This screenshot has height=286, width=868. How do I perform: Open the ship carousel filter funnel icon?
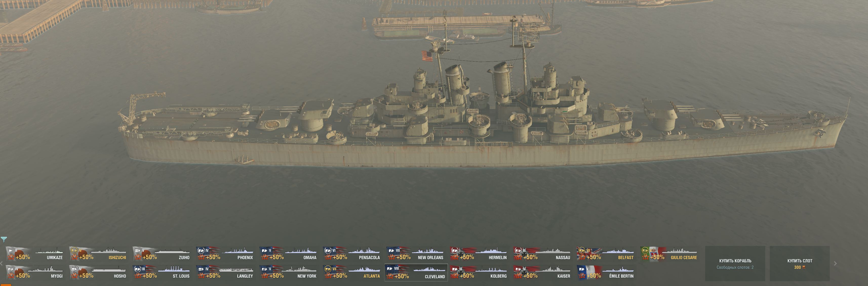click(x=4, y=239)
